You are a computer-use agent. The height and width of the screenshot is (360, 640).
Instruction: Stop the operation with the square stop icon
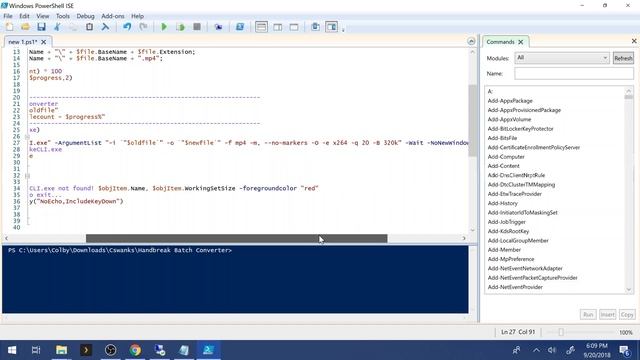pos(197,27)
